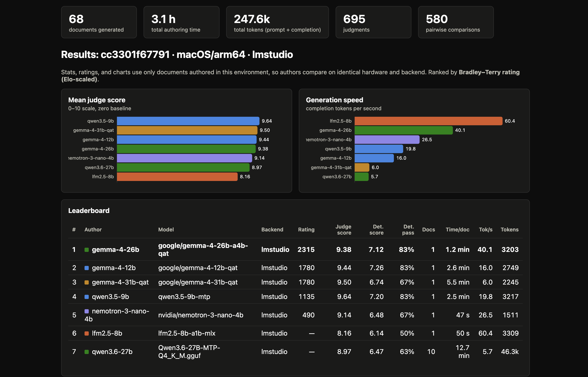The image size is (588, 377).
Task: Click the purple swatch beside nemotron-3-nano-4b author
Action: point(86,311)
